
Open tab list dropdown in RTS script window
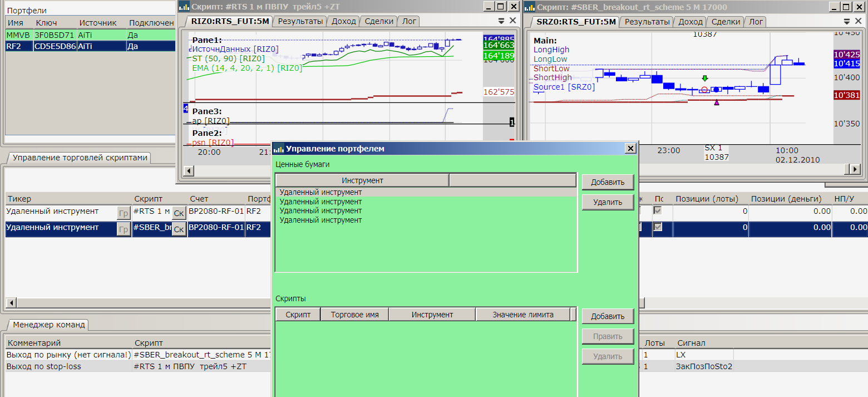(501, 21)
